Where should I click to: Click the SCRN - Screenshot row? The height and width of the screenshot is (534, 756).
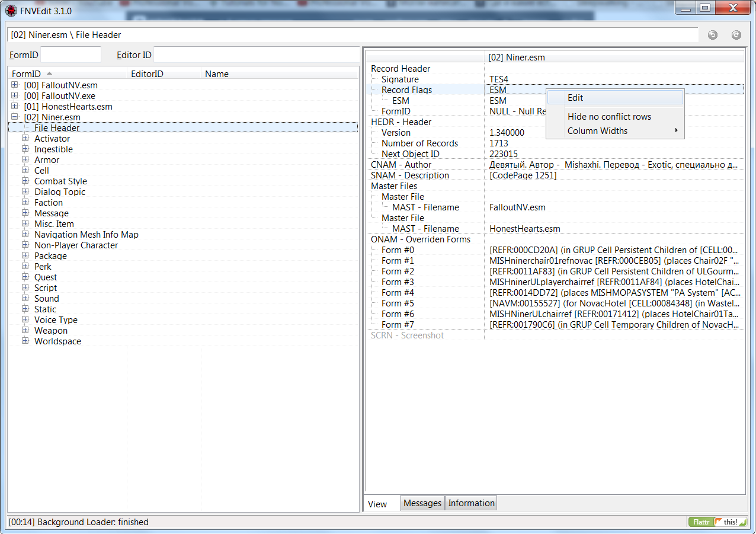point(555,335)
